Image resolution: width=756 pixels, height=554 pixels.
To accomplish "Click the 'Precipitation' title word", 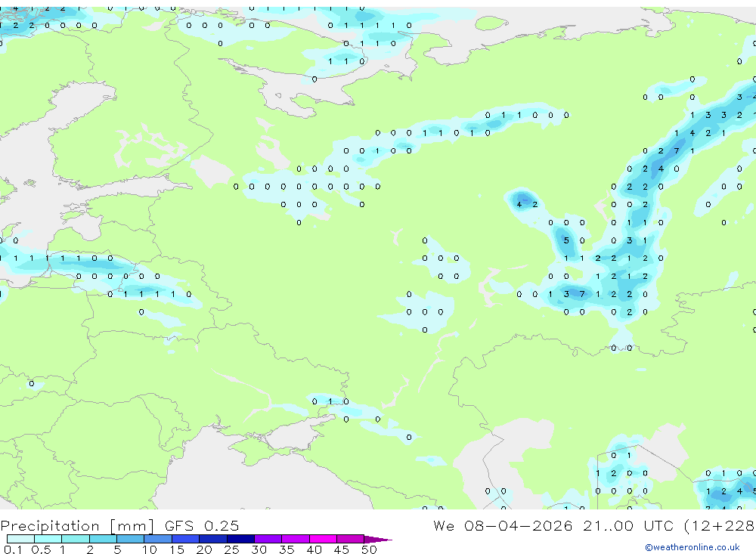I will tap(50, 526).
